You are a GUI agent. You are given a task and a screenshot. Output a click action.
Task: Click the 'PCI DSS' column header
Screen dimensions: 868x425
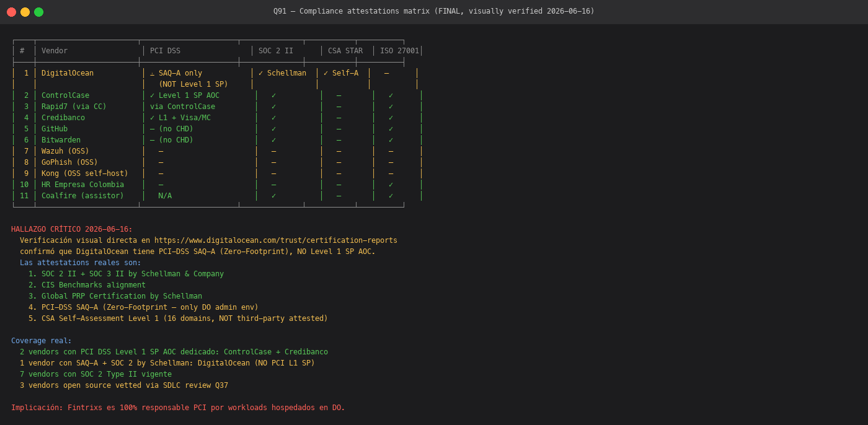[x=165, y=51]
